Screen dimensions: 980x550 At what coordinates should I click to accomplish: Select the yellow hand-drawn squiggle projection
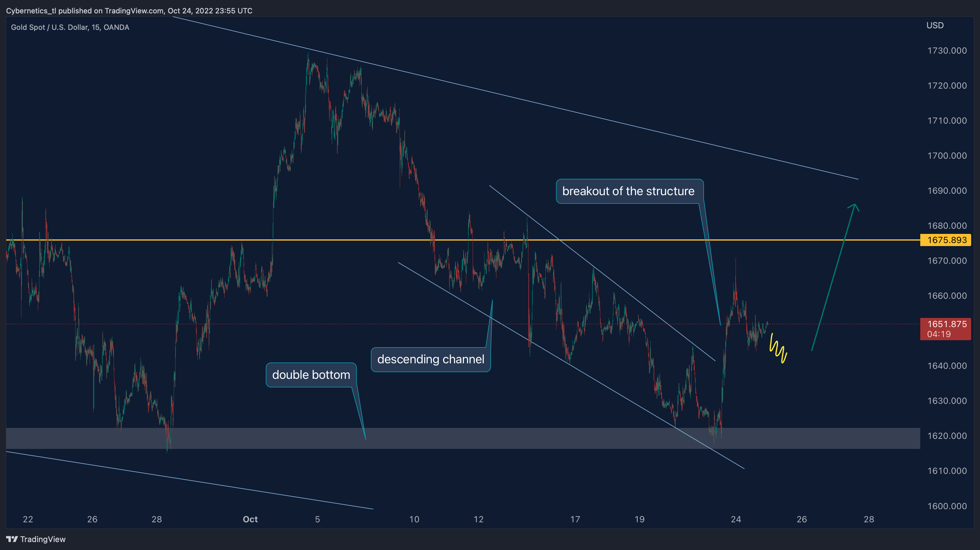pyautogui.click(x=778, y=348)
